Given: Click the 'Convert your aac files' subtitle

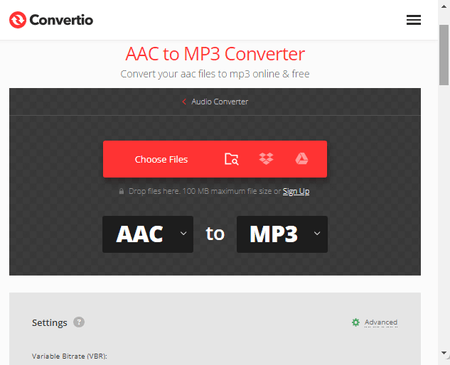Looking at the screenshot, I should pyautogui.click(x=215, y=74).
